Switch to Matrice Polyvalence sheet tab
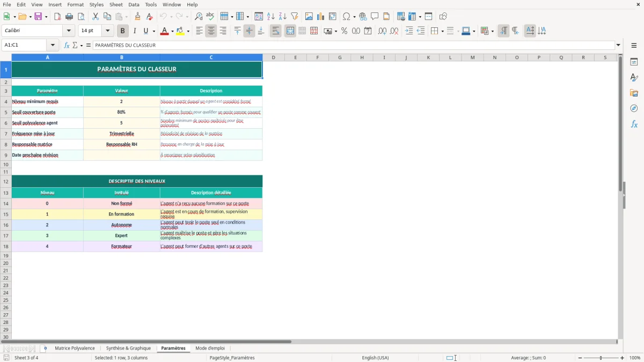 click(x=75, y=349)
